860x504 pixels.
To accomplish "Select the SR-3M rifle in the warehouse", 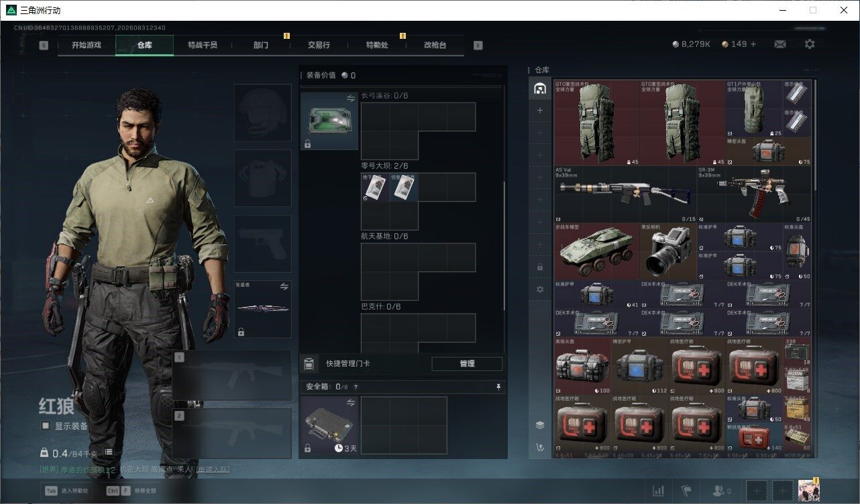I will [754, 194].
